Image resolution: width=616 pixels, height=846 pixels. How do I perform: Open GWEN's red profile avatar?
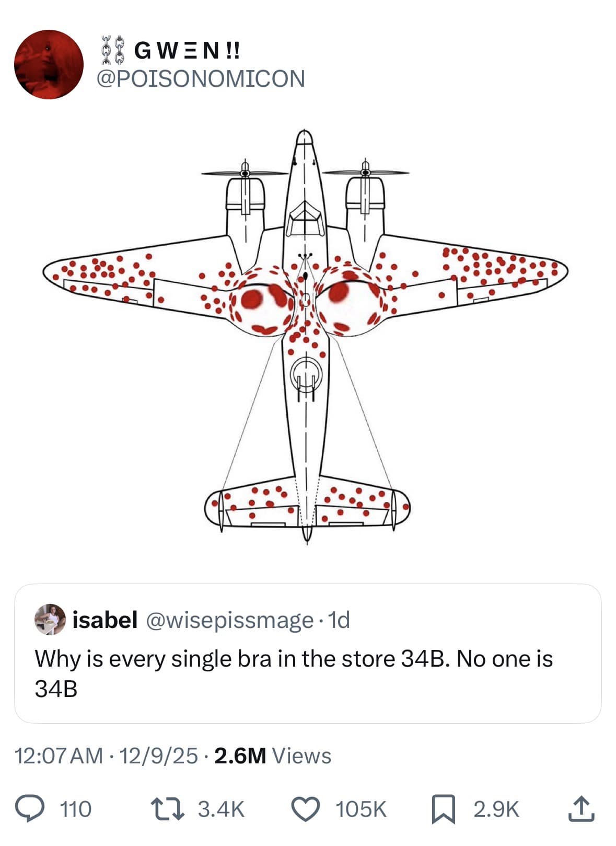click(49, 64)
